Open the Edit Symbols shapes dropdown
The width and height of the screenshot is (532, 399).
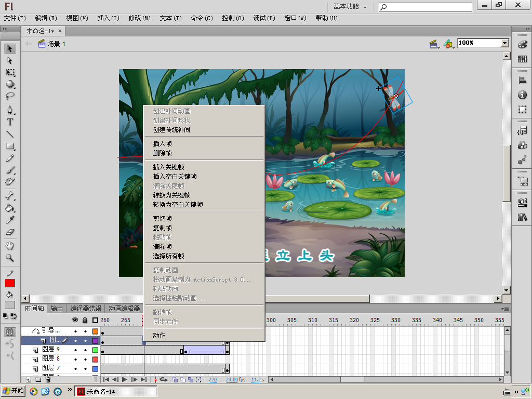point(449,44)
